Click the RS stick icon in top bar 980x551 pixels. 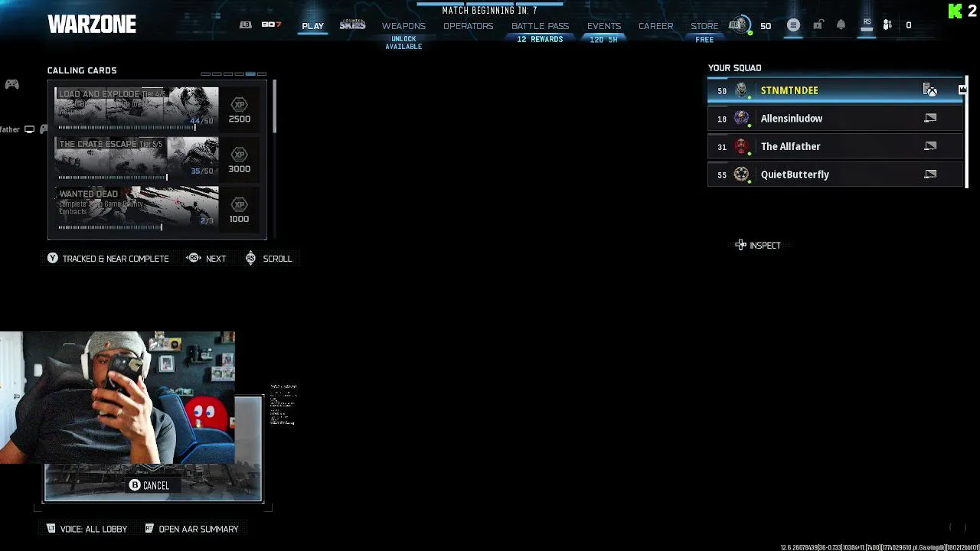coord(867,24)
